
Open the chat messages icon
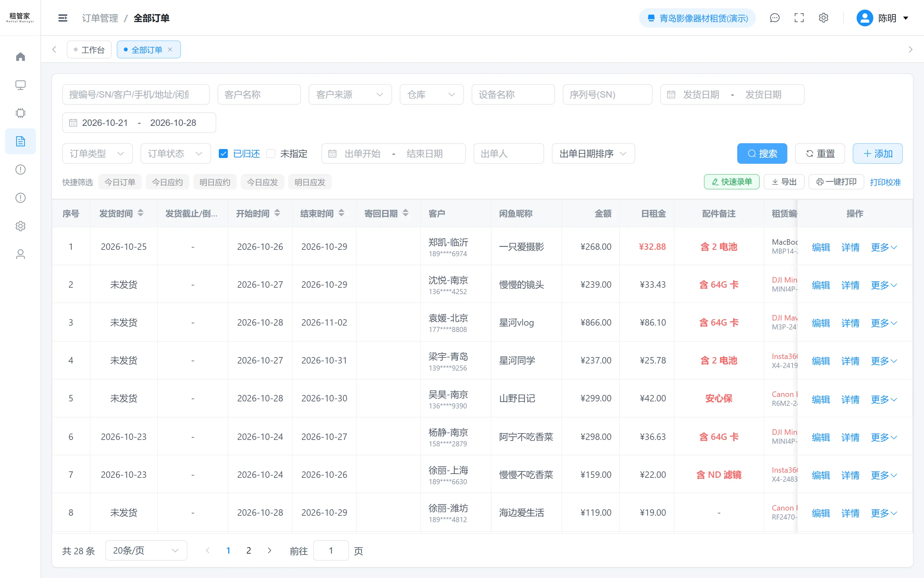[x=774, y=18]
